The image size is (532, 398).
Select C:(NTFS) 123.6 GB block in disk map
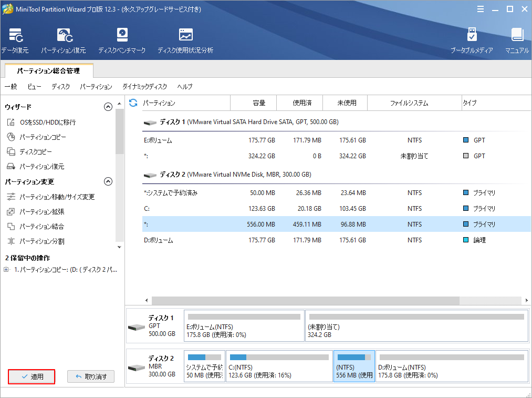pos(279,366)
